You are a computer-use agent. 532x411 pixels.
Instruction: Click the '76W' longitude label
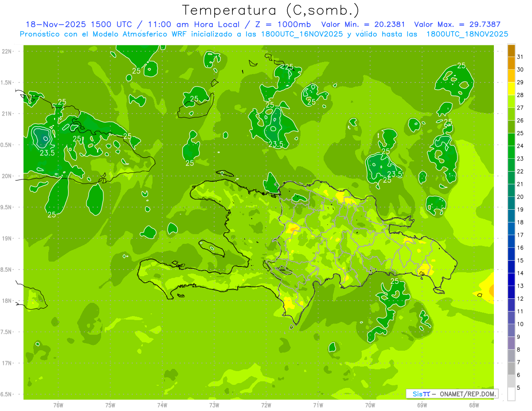tap(58, 405)
